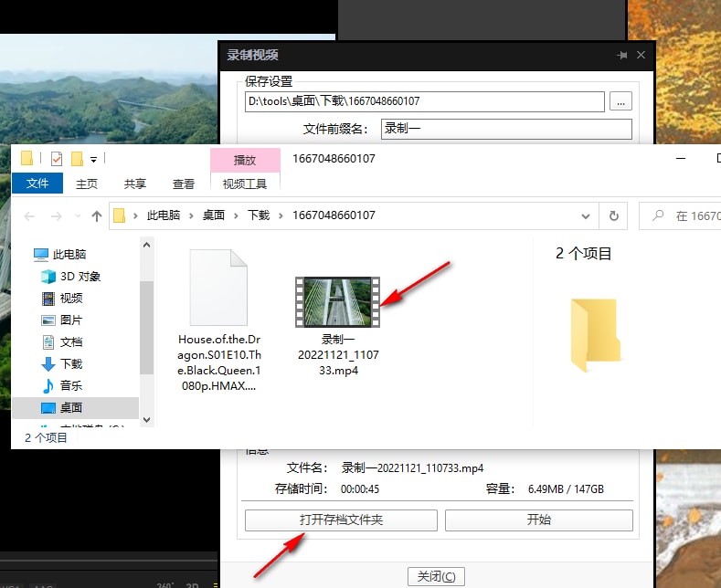721x588 pixels.
Task: Click the up-one-level arrow
Action: [97, 215]
